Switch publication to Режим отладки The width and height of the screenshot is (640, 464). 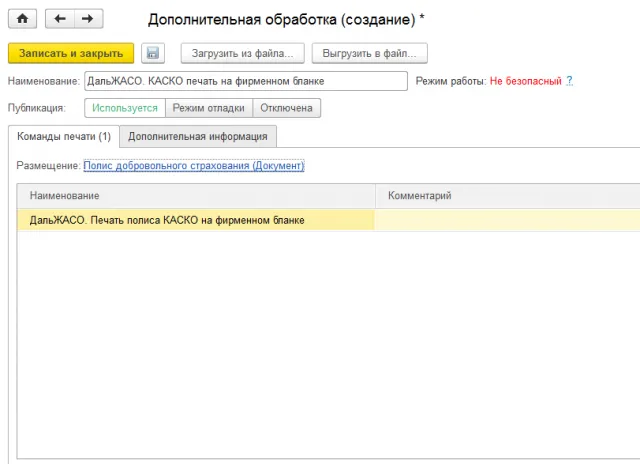(x=209, y=108)
